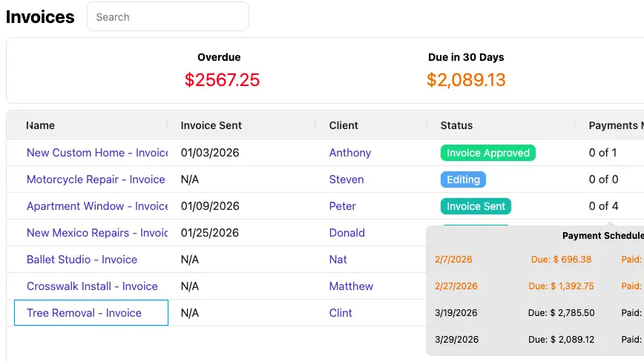The width and height of the screenshot is (644, 362).
Task: Click the Search input field
Action: click(168, 17)
